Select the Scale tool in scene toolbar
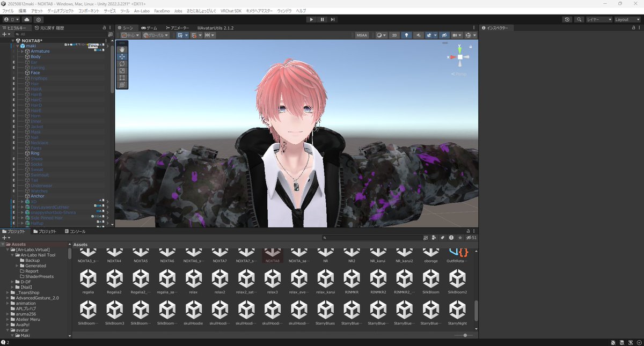The height and width of the screenshot is (346, 644). [122, 70]
